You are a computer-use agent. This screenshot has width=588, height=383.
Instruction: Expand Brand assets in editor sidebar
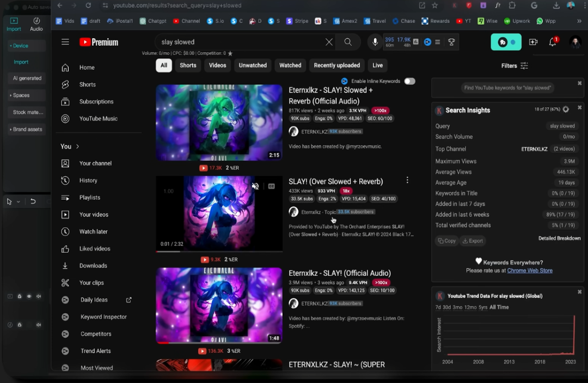[x=26, y=130]
